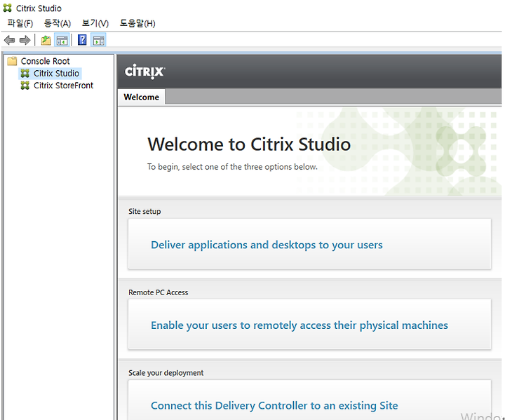Click the Site setup heading text
The image size is (505, 420).
(144, 211)
